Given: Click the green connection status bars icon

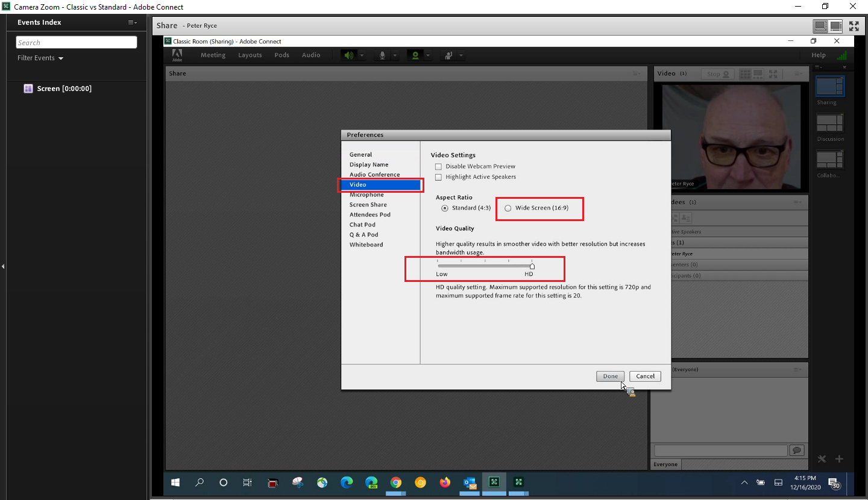Looking at the screenshot, I should pos(841,55).
